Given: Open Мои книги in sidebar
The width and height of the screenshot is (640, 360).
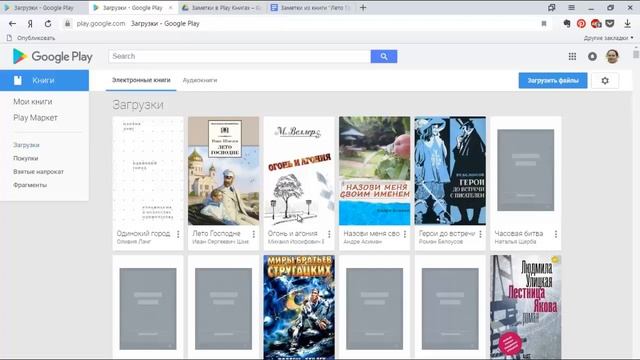Looking at the screenshot, I should pyautogui.click(x=33, y=102).
